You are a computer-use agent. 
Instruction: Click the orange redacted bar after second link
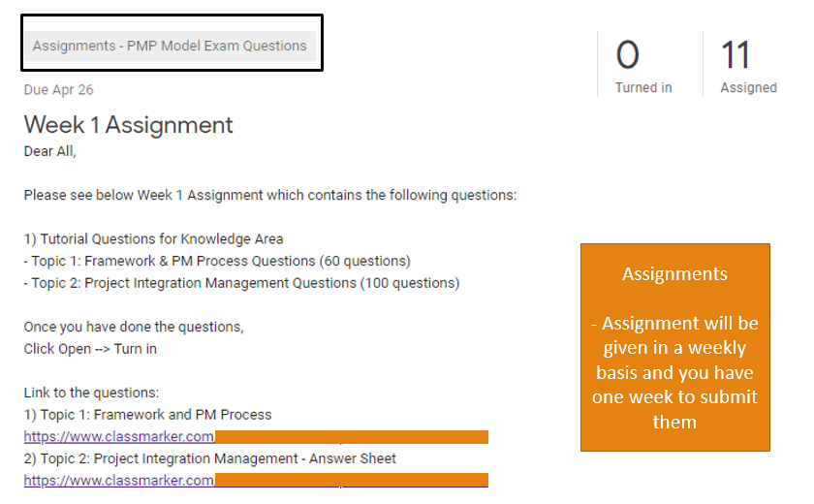pos(351,480)
